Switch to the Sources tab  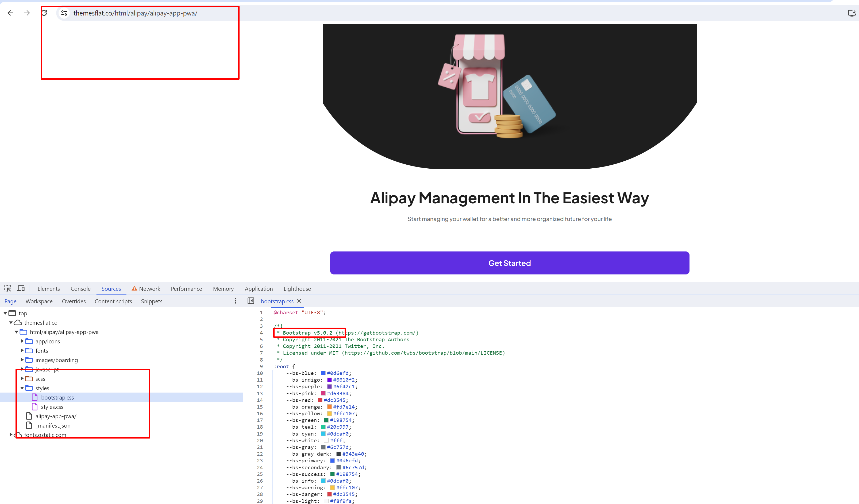[111, 289]
